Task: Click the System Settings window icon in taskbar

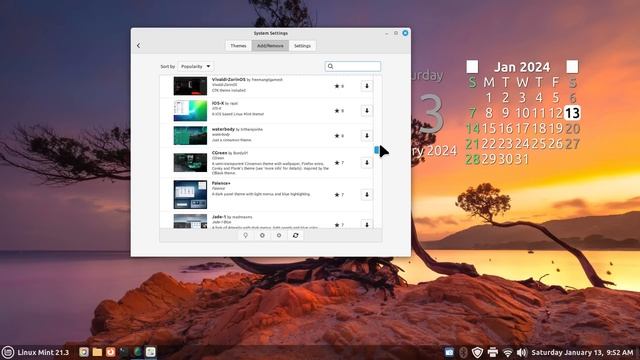Action: [151, 352]
